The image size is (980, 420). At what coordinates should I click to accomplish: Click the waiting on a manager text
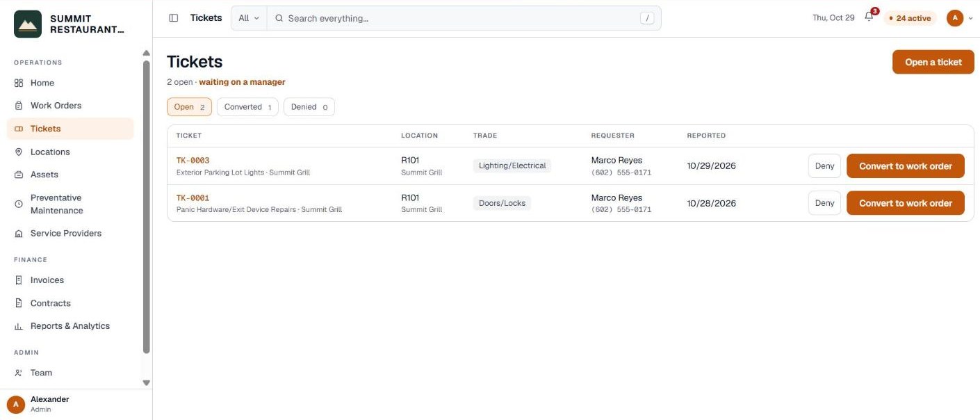tap(242, 82)
